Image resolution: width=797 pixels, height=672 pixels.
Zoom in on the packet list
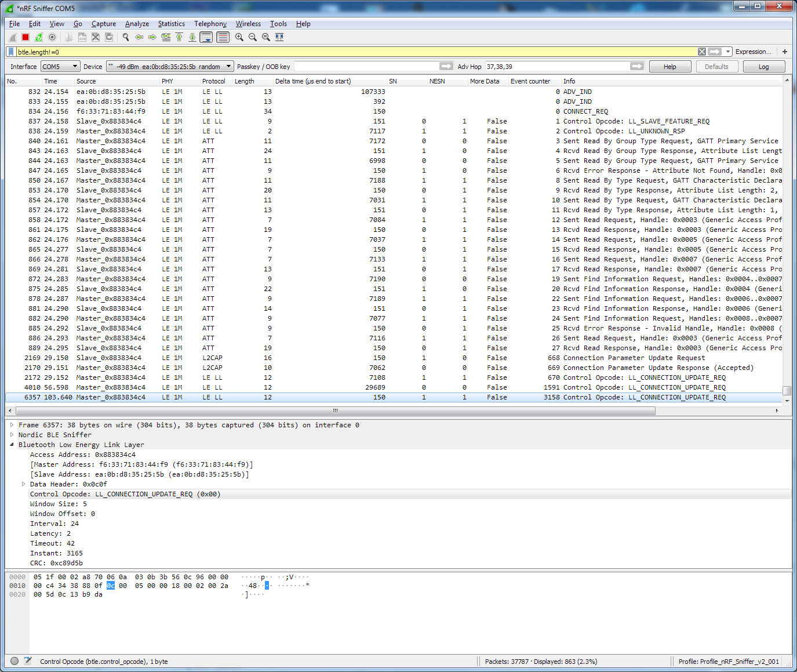tap(239, 37)
